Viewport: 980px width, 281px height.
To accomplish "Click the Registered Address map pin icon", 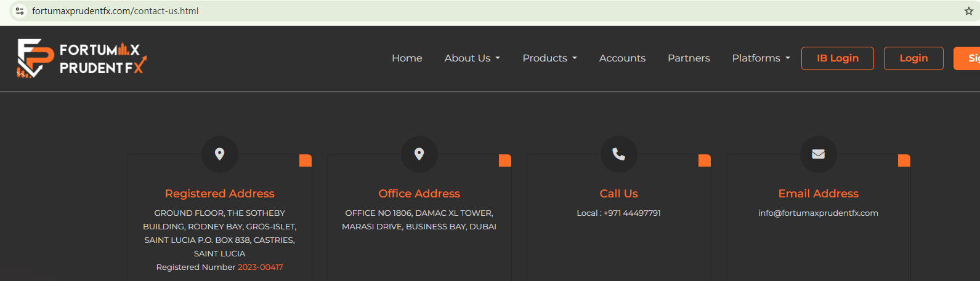I will [x=220, y=154].
